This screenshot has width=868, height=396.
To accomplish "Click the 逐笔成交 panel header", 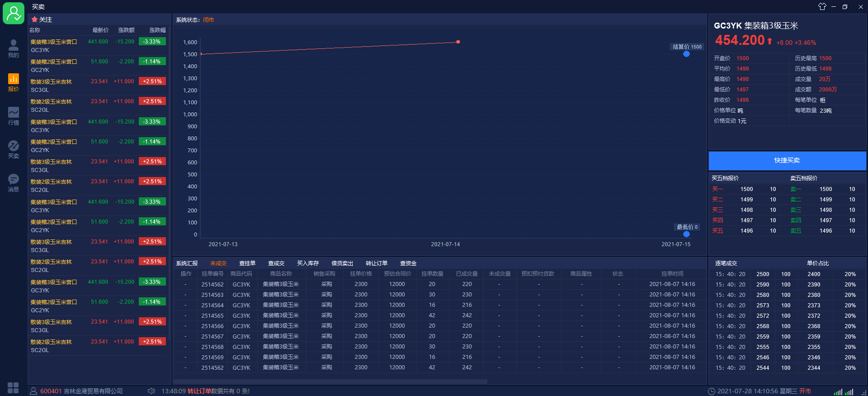I will [726, 263].
